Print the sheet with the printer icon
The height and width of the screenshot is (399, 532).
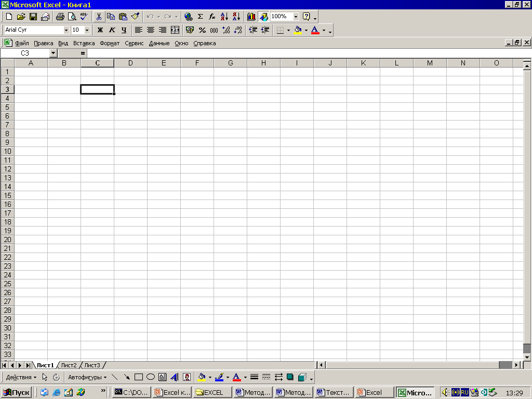[x=60, y=16]
